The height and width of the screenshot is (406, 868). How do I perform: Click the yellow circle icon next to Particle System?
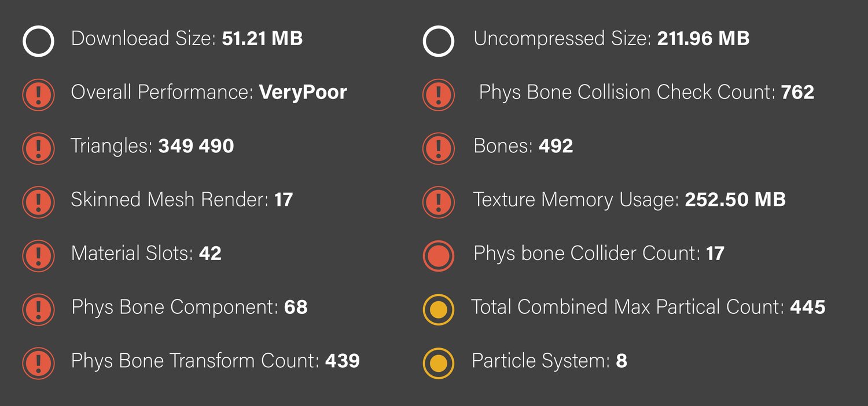coord(438,363)
